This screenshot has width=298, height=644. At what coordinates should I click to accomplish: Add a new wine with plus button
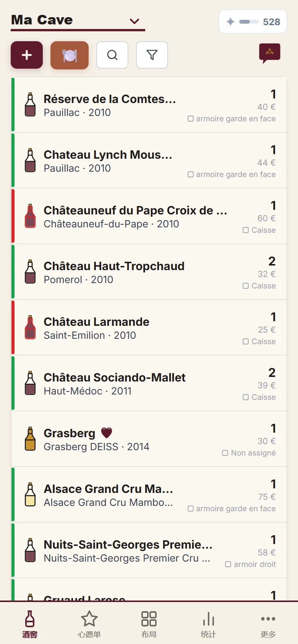click(27, 55)
